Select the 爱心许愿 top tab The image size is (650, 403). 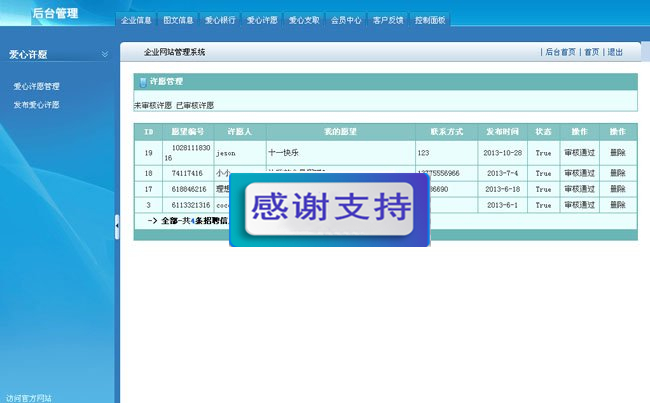tap(262, 20)
